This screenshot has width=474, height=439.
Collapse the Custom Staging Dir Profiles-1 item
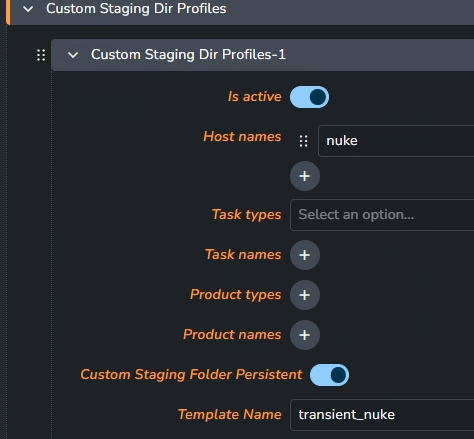click(73, 55)
